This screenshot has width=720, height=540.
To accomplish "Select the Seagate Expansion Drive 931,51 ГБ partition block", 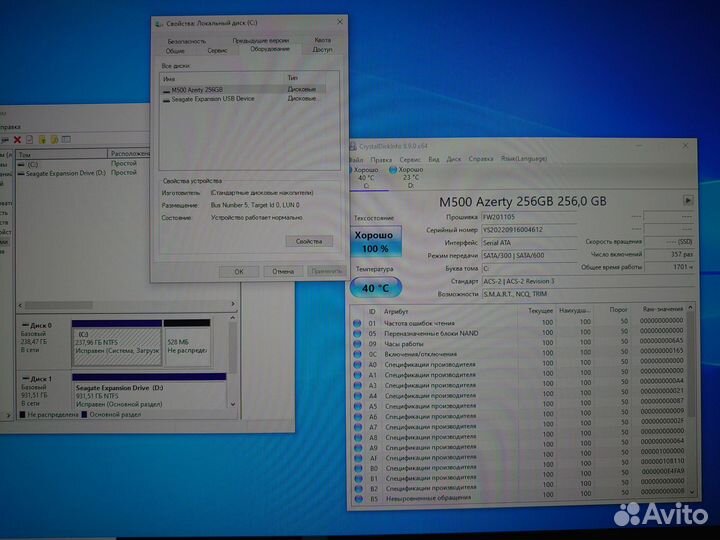I will coord(149,391).
